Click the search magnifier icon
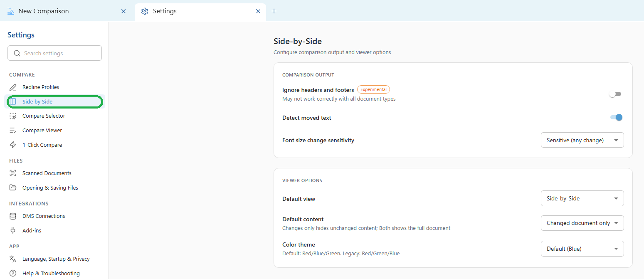Screen dimensions: 644x279 click(17, 53)
